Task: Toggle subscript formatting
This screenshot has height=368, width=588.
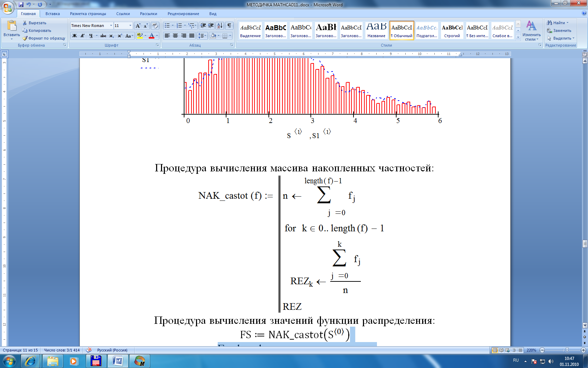Action: tap(111, 36)
